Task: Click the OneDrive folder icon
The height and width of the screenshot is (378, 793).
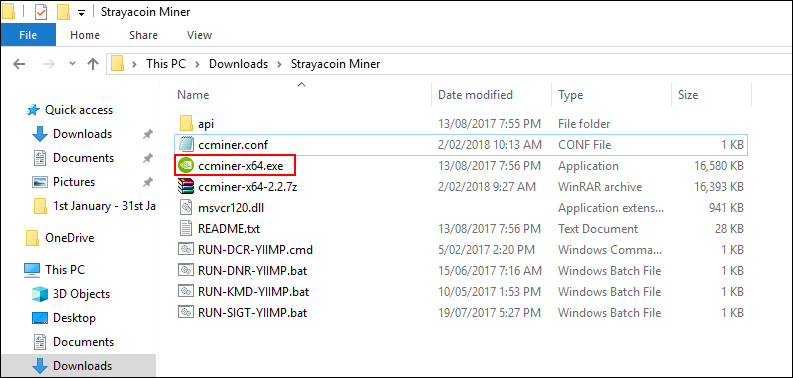Action: 32,237
